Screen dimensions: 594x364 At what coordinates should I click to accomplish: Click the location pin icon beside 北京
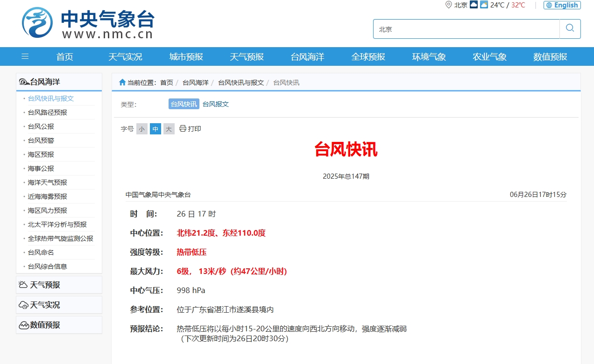(448, 5)
